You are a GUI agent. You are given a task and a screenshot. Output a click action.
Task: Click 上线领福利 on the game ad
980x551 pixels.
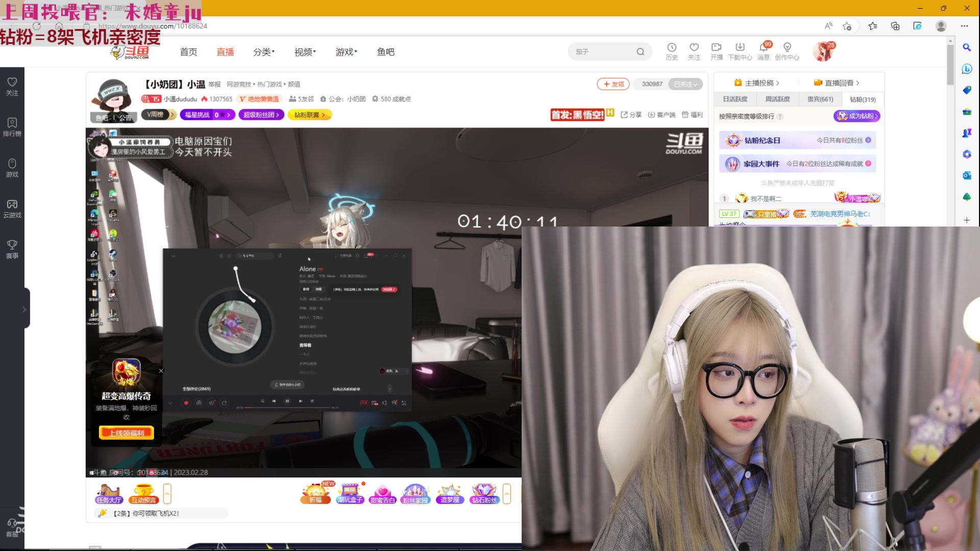[x=126, y=432]
